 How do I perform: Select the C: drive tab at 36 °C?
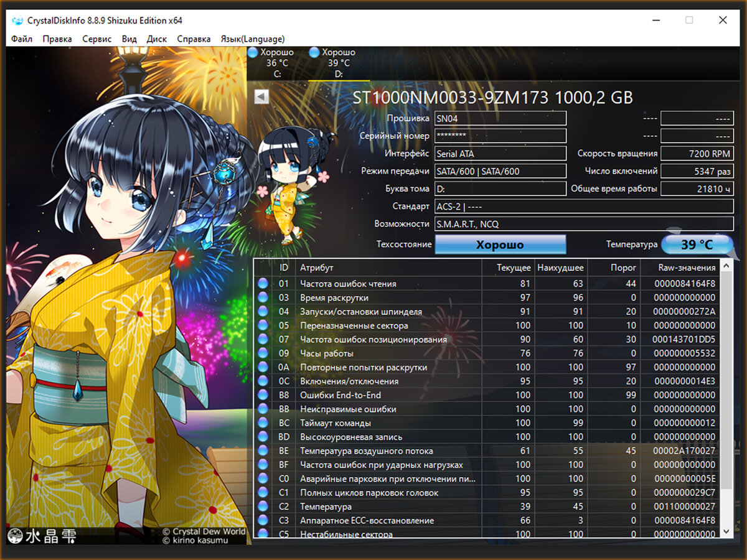[277, 63]
